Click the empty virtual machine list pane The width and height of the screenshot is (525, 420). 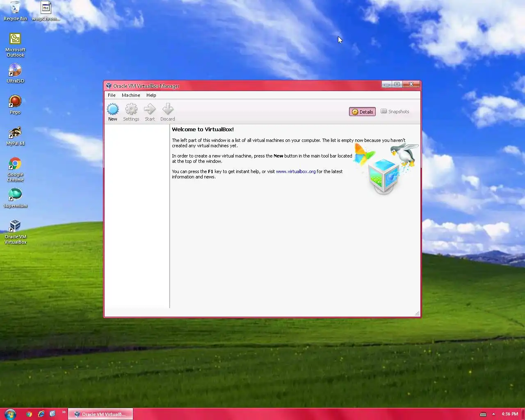pyautogui.click(x=137, y=216)
